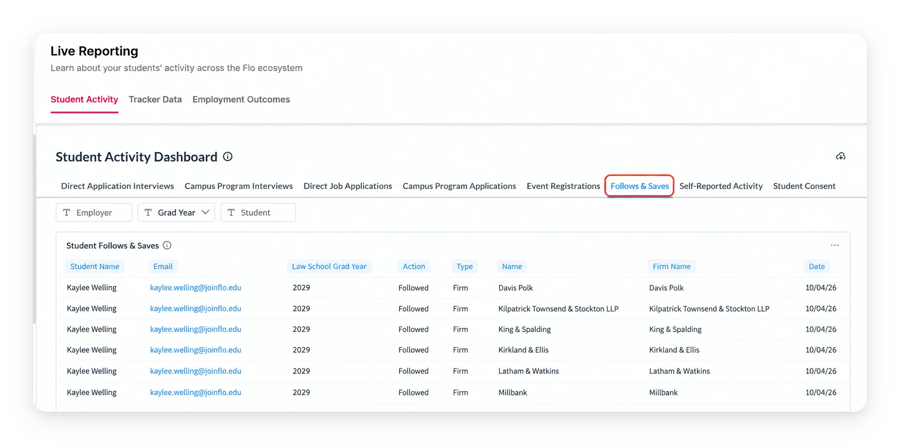Select Campus Program Interviews tab
The width and height of the screenshot is (900, 445).
[x=239, y=186]
